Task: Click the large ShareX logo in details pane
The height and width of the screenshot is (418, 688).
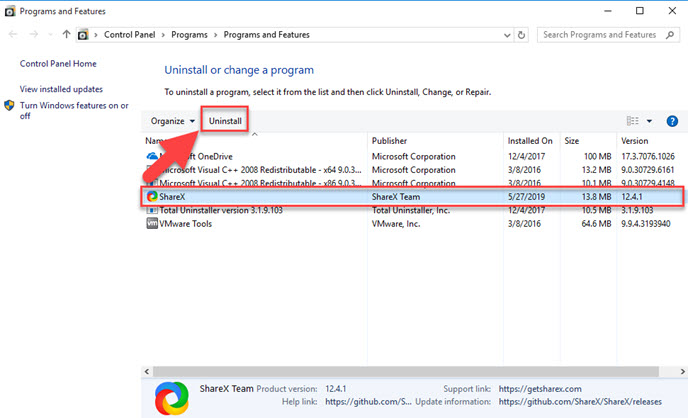Action: pos(172,398)
